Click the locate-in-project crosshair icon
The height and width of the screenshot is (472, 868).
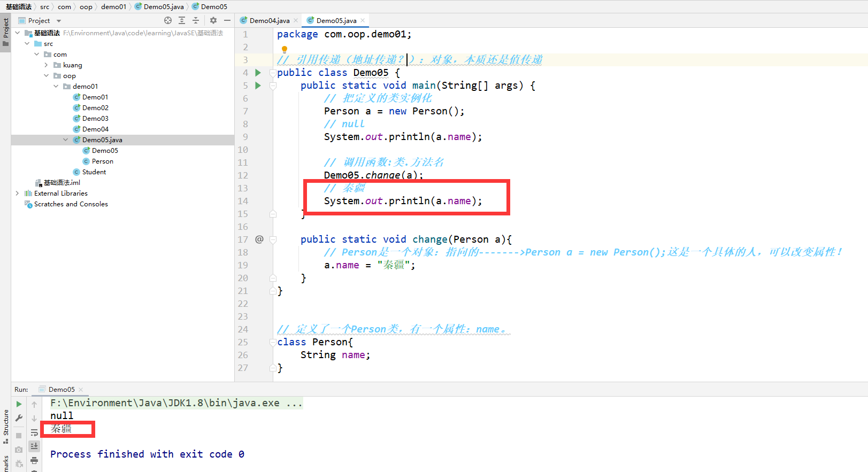tap(168, 20)
